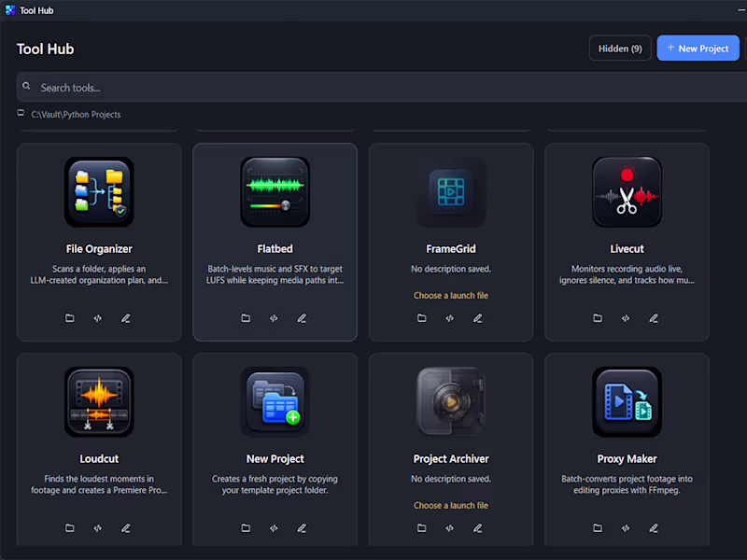Screen dimensions: 747x560
Task: Edit Project Archiver with pencil icon
Action: pyautogui.click(x=477, y=528)
